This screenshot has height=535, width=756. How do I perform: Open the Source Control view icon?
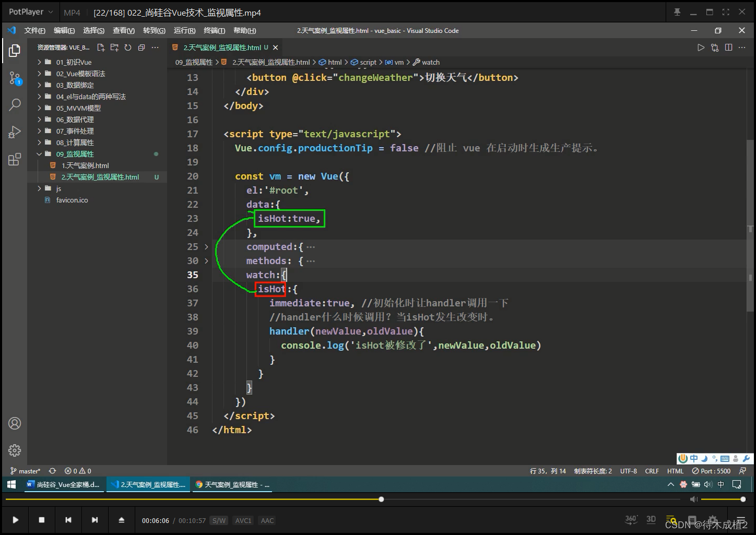15,79
